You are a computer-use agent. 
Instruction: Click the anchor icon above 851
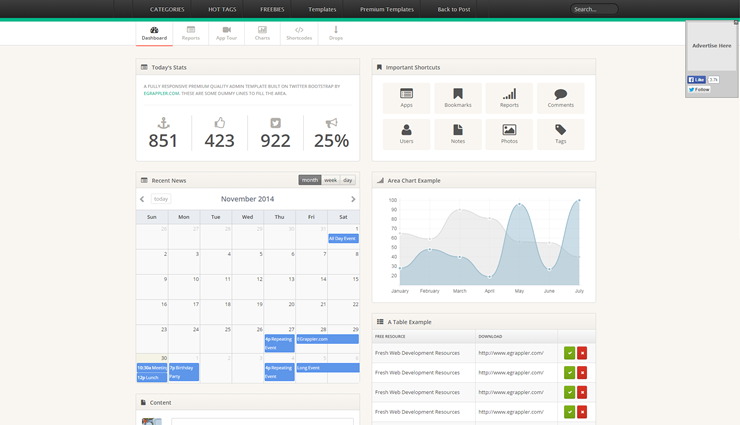163,123
